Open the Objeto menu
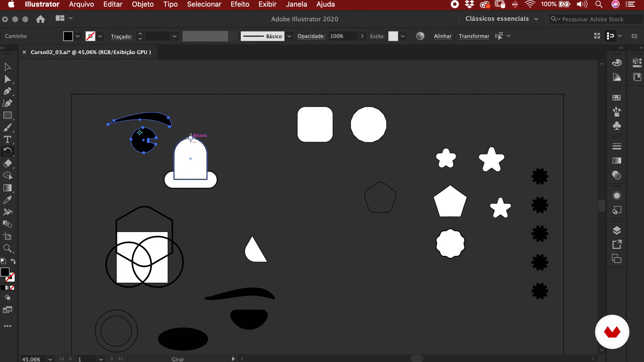Viewport: 644px width, 362px height. tap(143, 4)
